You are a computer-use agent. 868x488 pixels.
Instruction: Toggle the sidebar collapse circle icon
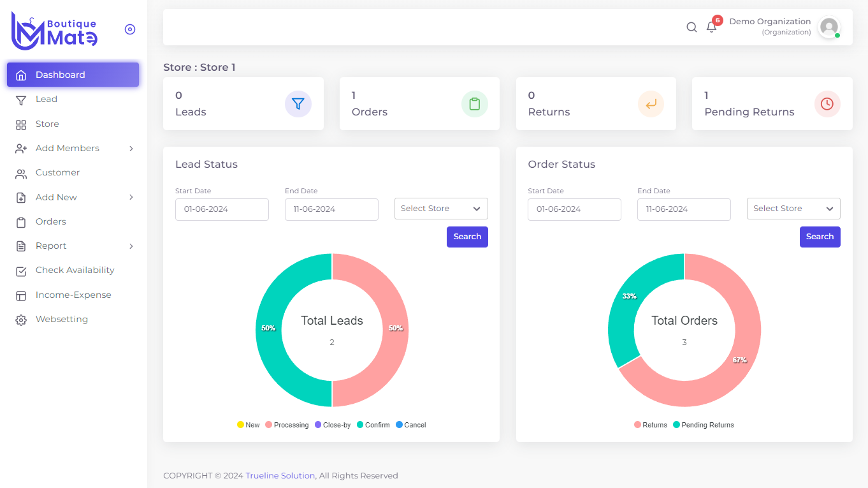click(x=130, y=29)
